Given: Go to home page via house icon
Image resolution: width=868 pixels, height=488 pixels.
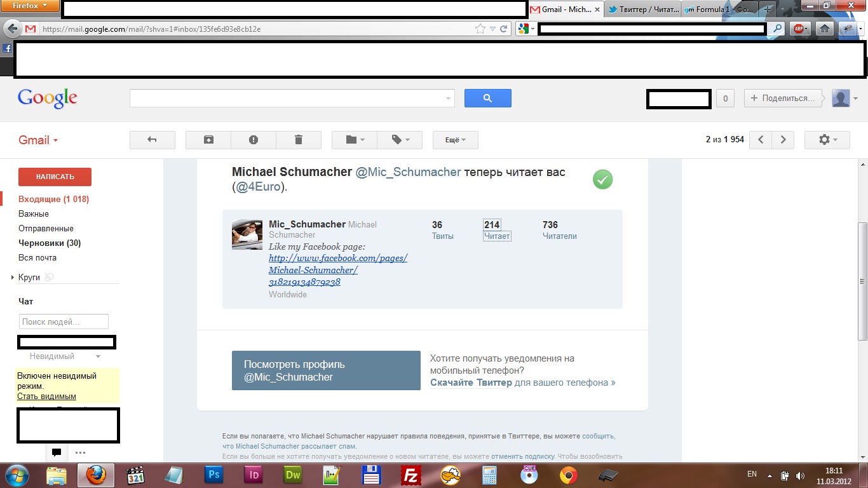Looking at the screenshot, I should pyautogui.click(x=824, y=29).
